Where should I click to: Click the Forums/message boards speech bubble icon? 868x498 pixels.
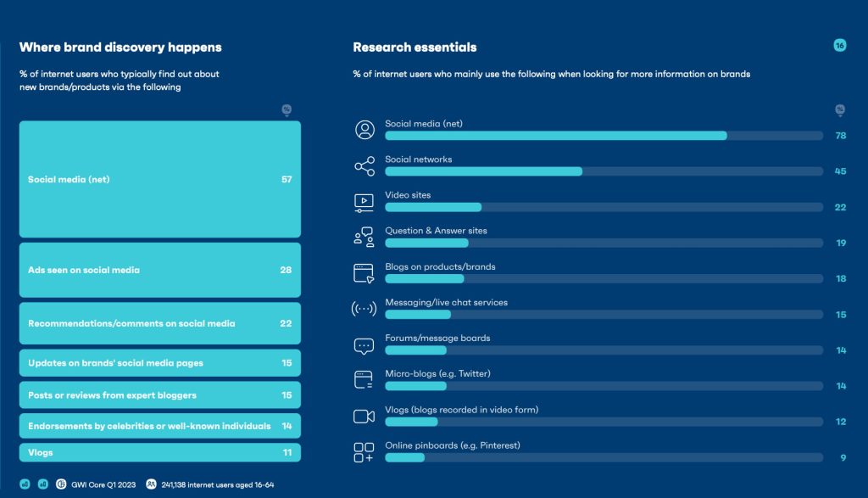pyautogui.click(x=364, y=346)
